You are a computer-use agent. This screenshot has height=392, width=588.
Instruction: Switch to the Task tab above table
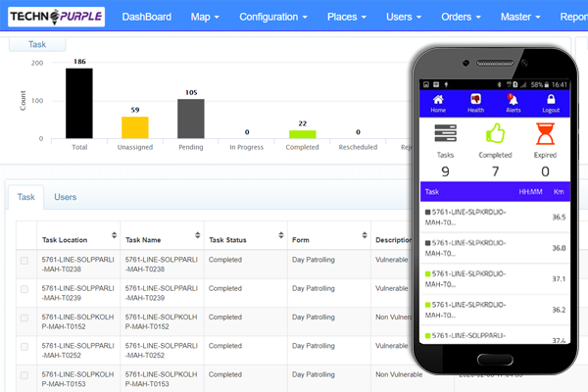tap(25, 197)
